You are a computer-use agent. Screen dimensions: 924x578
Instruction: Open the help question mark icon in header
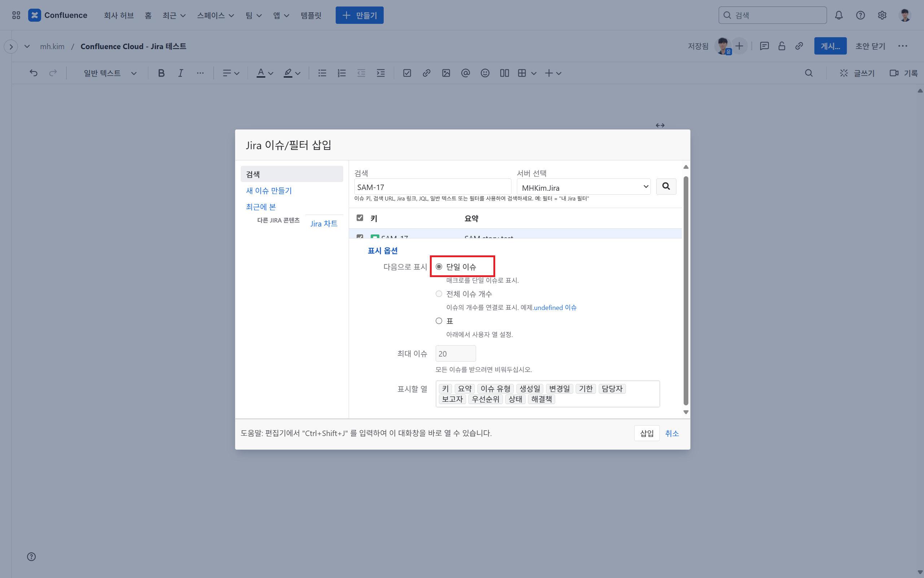click(860, 15)
